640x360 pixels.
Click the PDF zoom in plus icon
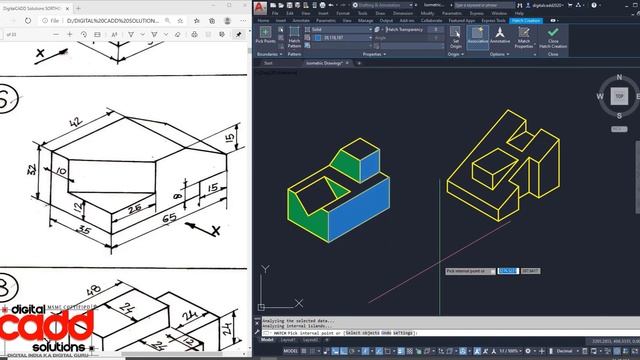pyautogui.click(x=69, y=35)
